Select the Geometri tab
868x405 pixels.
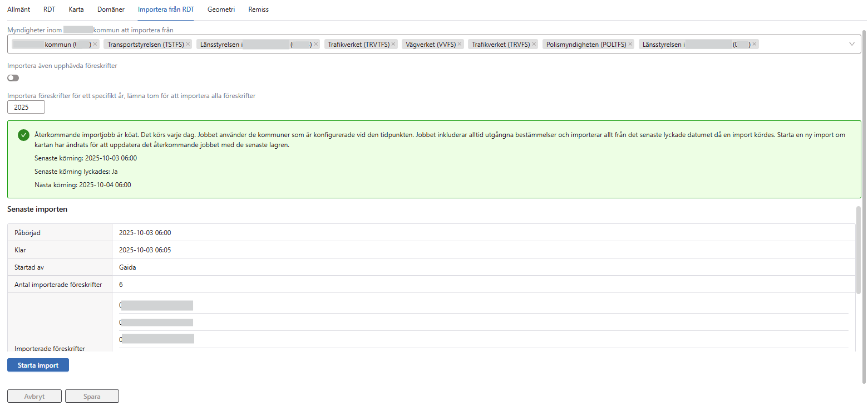point(221,9)
